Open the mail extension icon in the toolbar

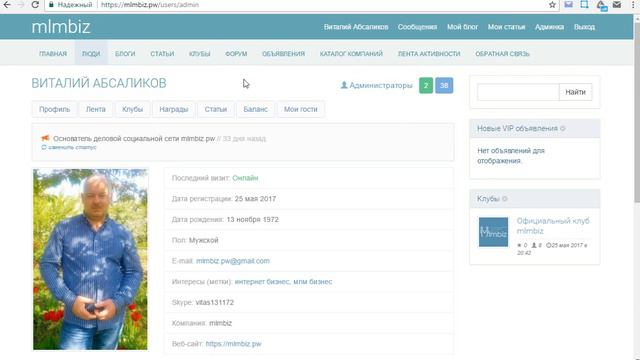click(x=568, y=4)
